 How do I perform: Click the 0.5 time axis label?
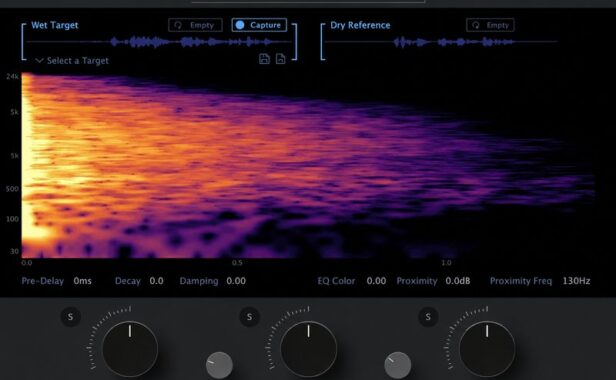237,263
